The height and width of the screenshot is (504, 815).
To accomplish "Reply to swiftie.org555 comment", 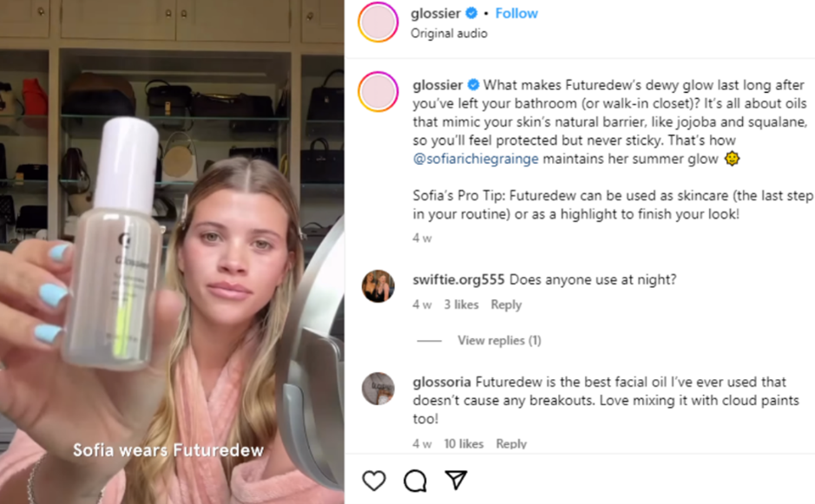I will tap(506, 304).
